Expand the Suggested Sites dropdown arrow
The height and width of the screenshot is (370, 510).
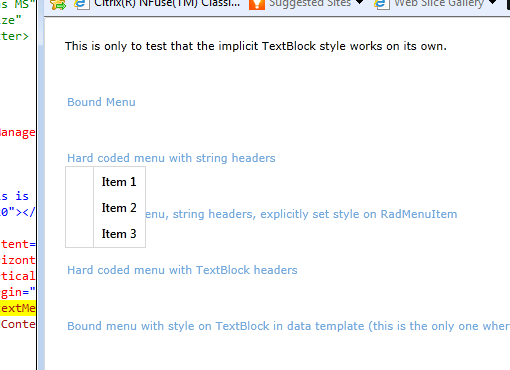(x=359, y=2)
